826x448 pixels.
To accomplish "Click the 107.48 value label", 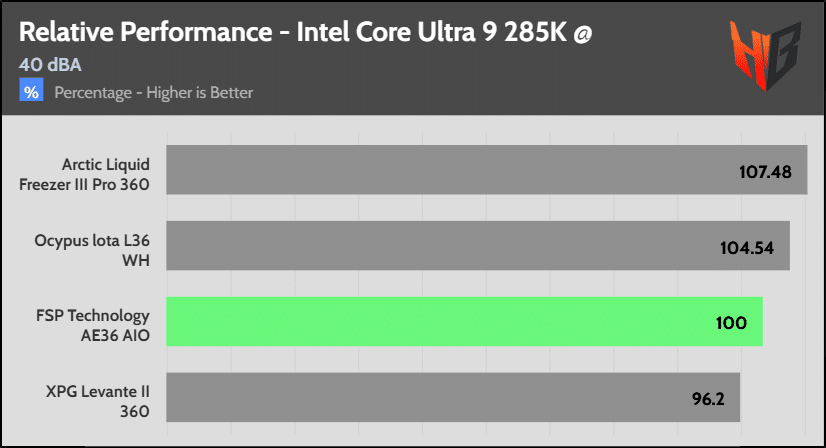I will click(765, 172).
